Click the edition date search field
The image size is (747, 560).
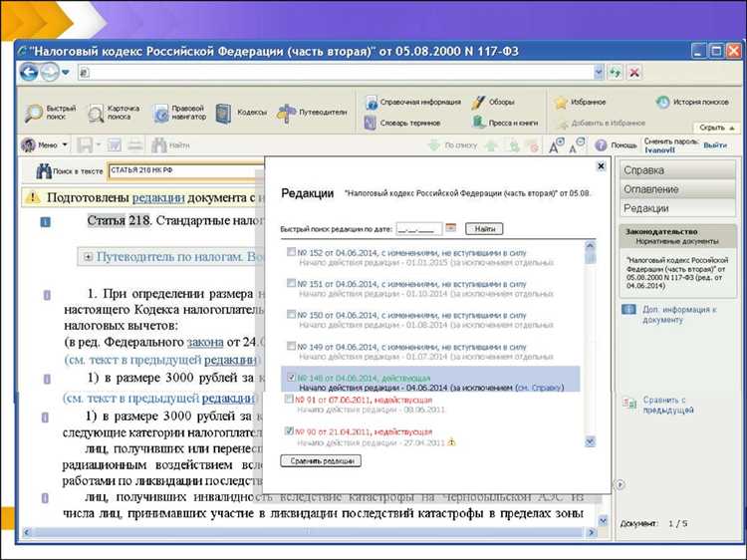[418, 228]
